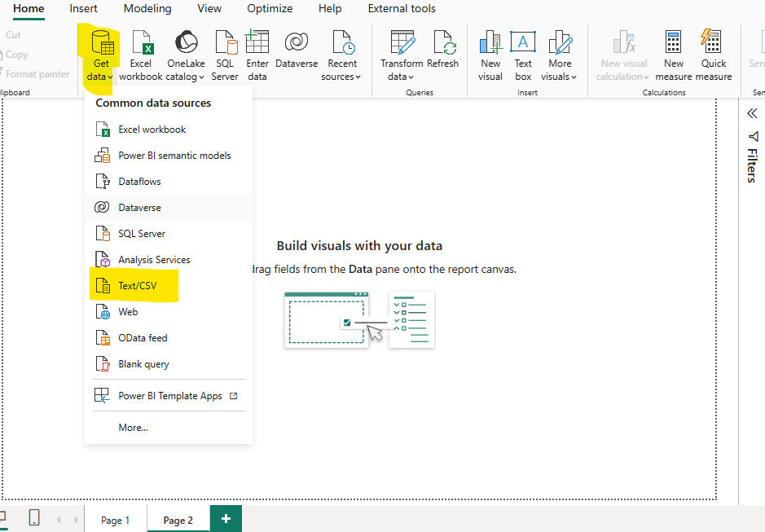This screenshot has height=532, width=765.
Task: Click the Dataverse ribbon icon
Action: coord(297,42)
